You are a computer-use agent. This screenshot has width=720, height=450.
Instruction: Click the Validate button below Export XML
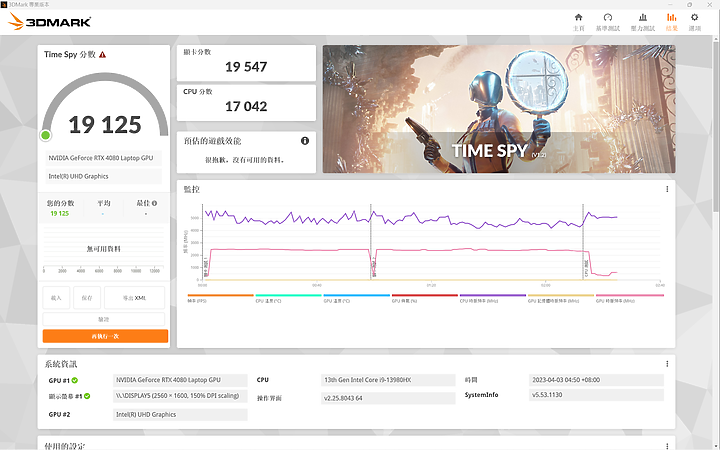(x=104, y=319)
